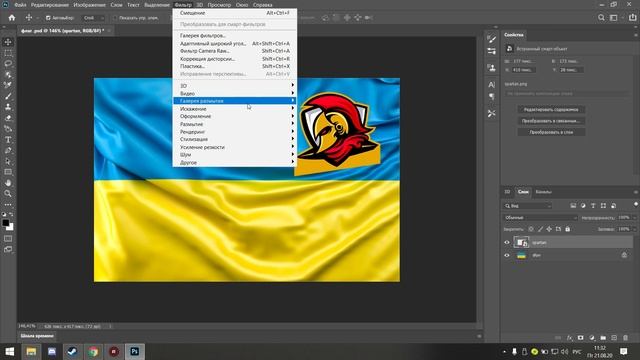
Task: Hide the spartan layer
Action: pos(507,242)
